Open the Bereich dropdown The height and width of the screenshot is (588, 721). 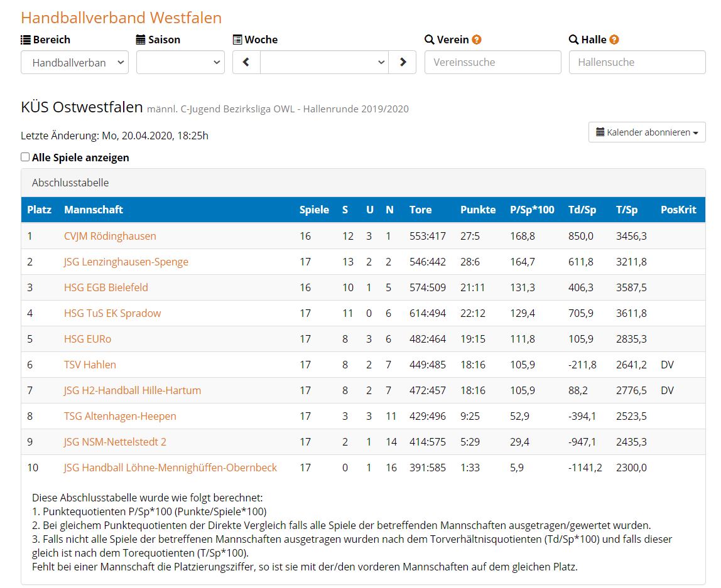coord(75,62)
